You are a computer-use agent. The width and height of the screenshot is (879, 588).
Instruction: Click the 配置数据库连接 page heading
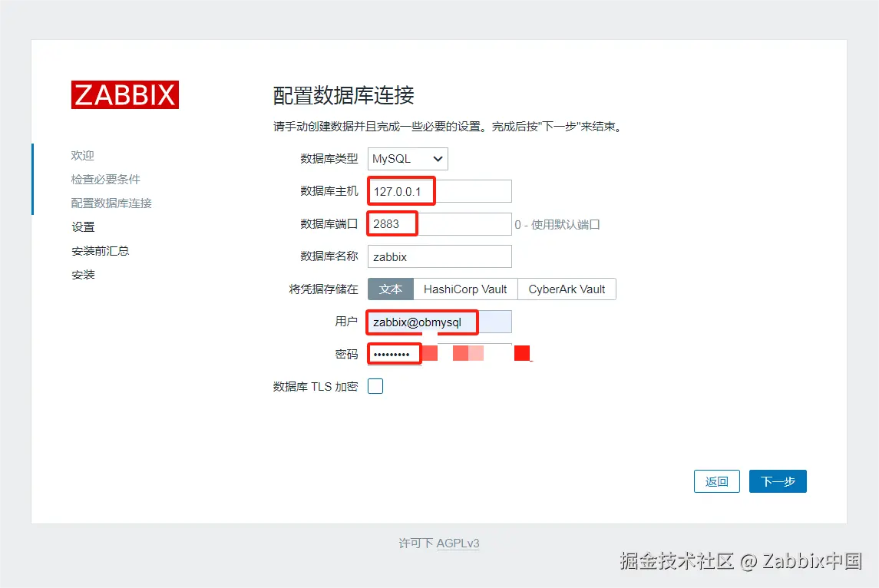coord(343,95)
